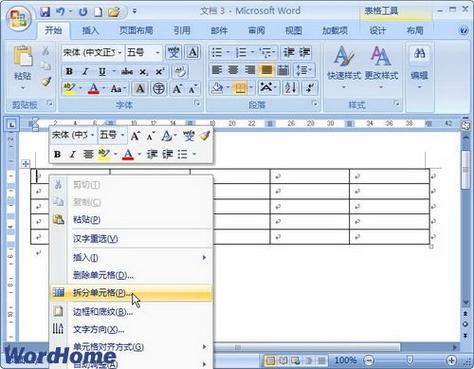The width and height of the screenshot is (474, 369).
Task: Click the shading paint bucket icon
Action: tap(217, 88)
